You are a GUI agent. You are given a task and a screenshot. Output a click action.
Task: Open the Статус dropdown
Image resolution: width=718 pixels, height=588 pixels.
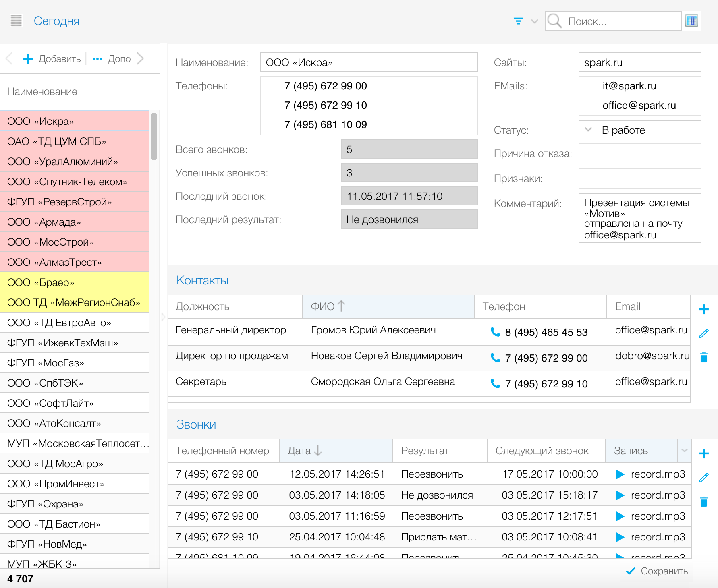[x=588, y=130]
